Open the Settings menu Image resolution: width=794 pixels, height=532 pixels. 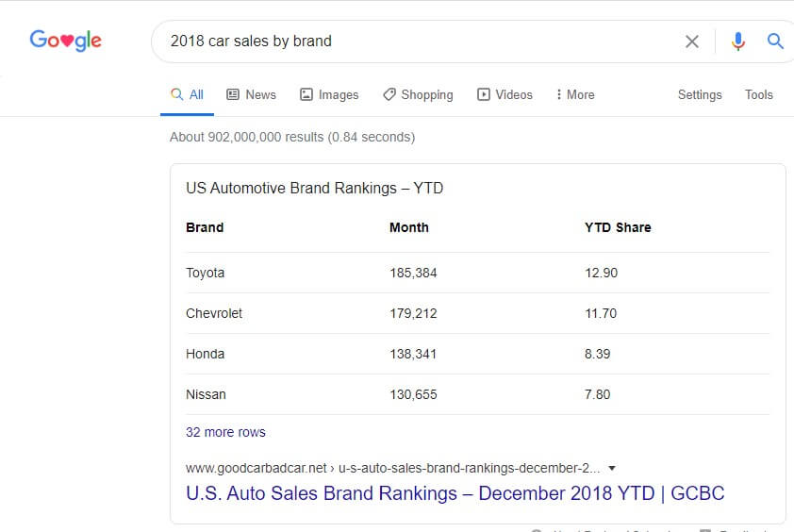[700, 94]
